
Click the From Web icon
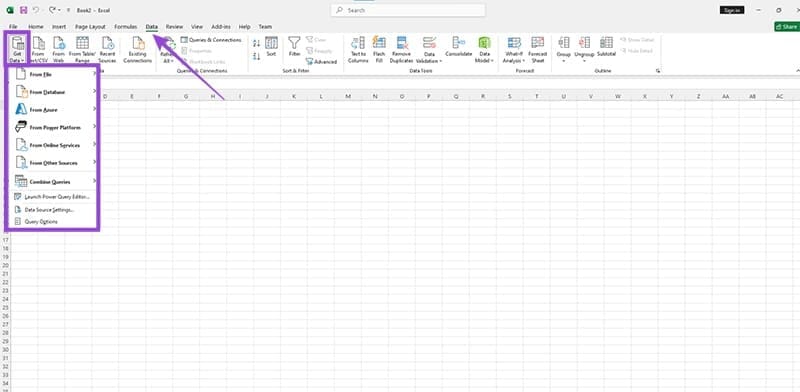(59, 50)
